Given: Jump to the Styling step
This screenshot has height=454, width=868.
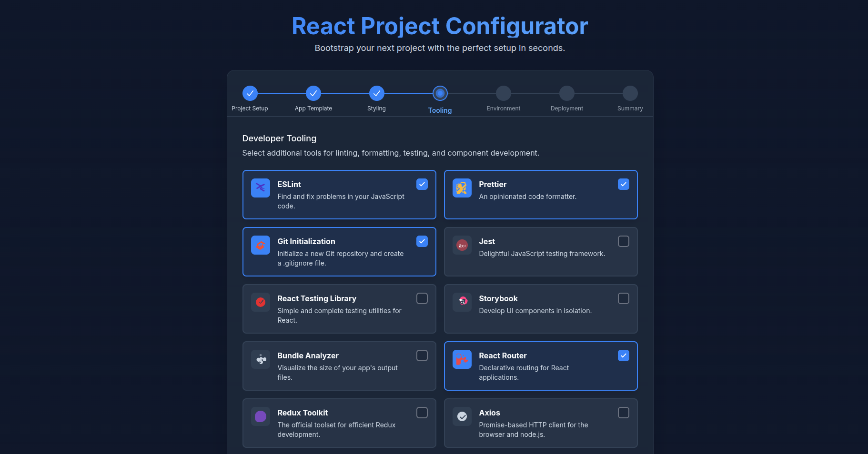Looking at the screenshot, I should pyautogui.click(x=377, y=93).
